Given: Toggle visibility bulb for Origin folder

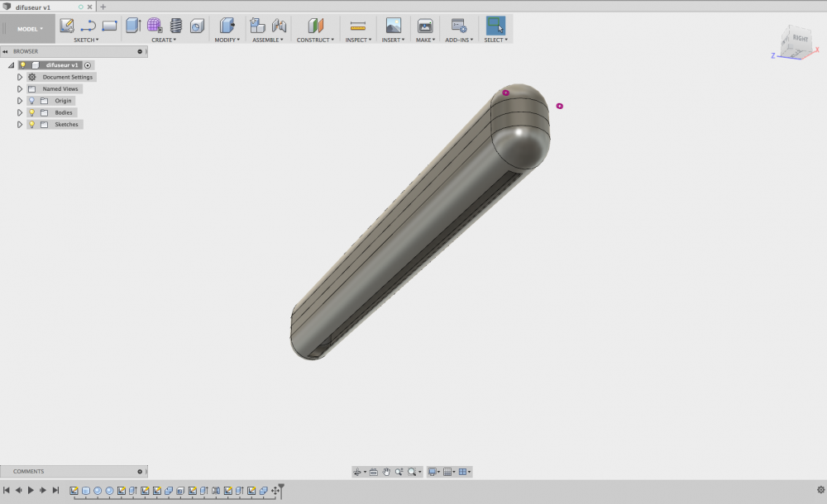Looking at the screenshot, I should coord(31,101).
